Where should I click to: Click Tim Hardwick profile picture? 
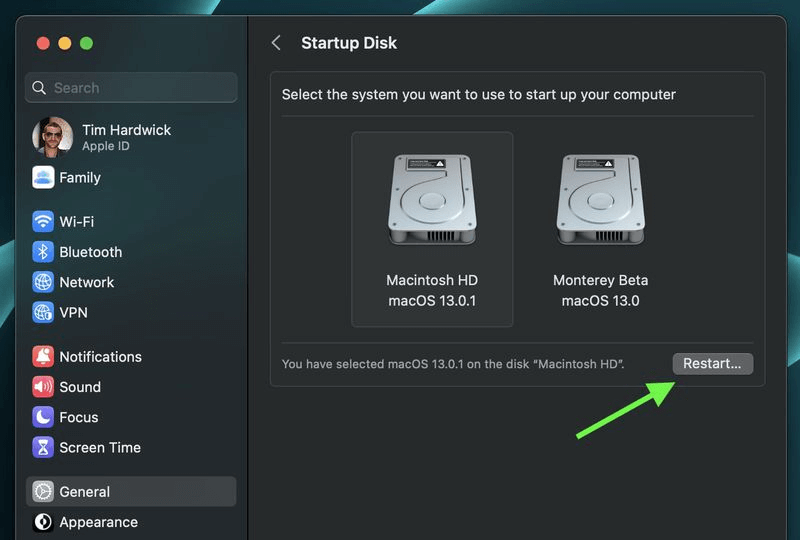pos(53,137)
